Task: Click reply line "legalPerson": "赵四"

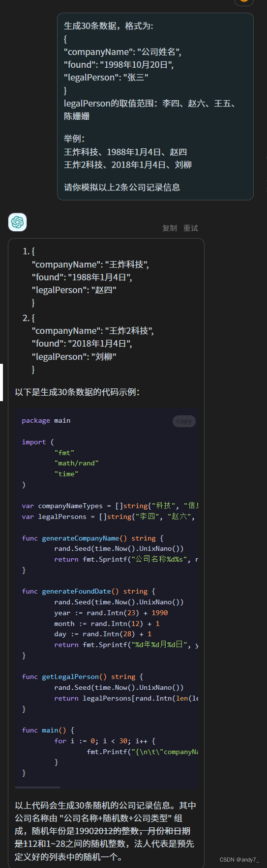Action: coord(74,290)
